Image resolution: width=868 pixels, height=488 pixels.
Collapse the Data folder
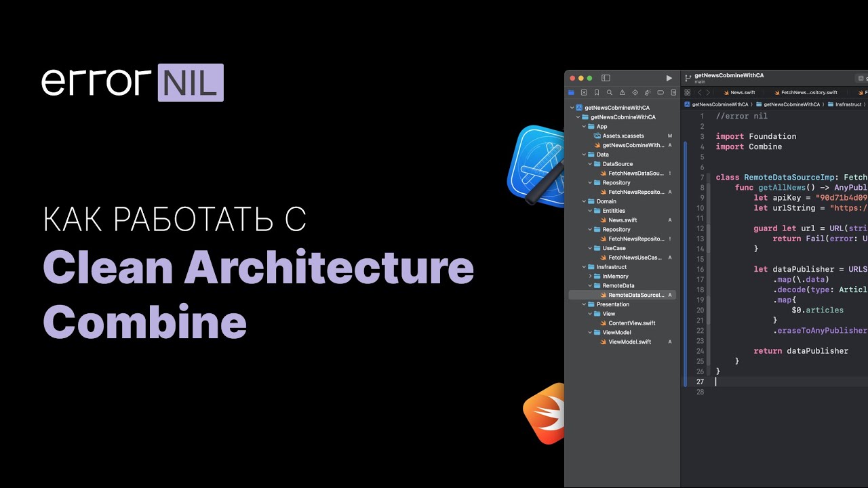tap(585, 155)
